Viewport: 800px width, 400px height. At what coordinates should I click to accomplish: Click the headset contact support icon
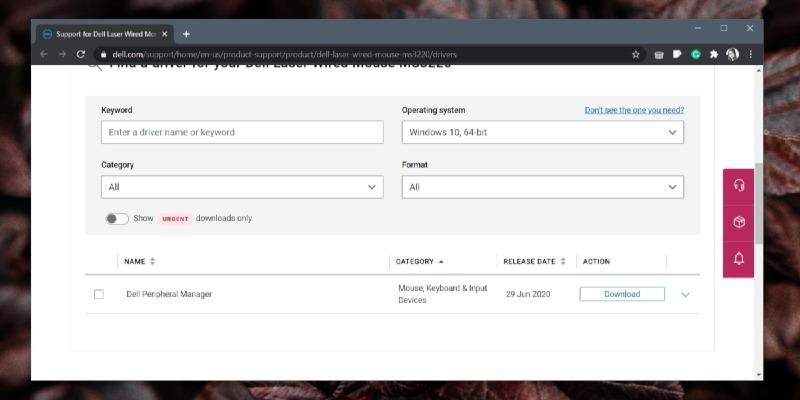pyautogui.click(x=739, y=185)
